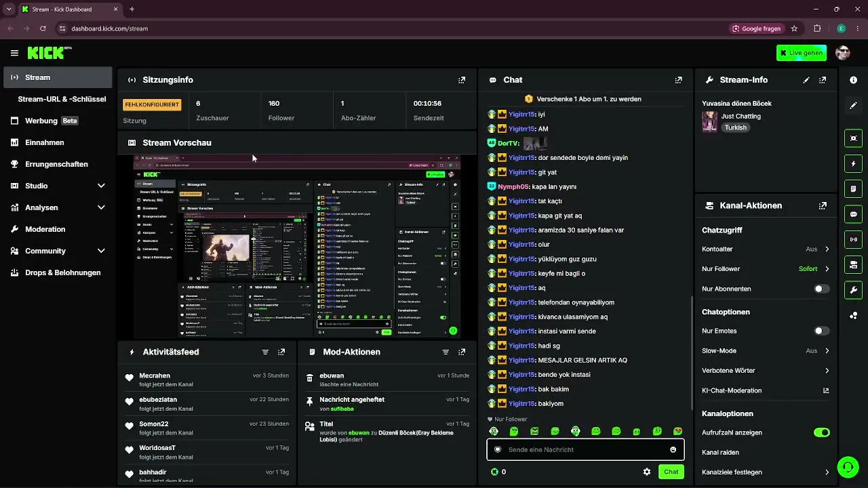Open Nur Follower Sofort setting chevron
Image resolution: width=868 pixels, height=488 pixels.
[x=827, y=269]
